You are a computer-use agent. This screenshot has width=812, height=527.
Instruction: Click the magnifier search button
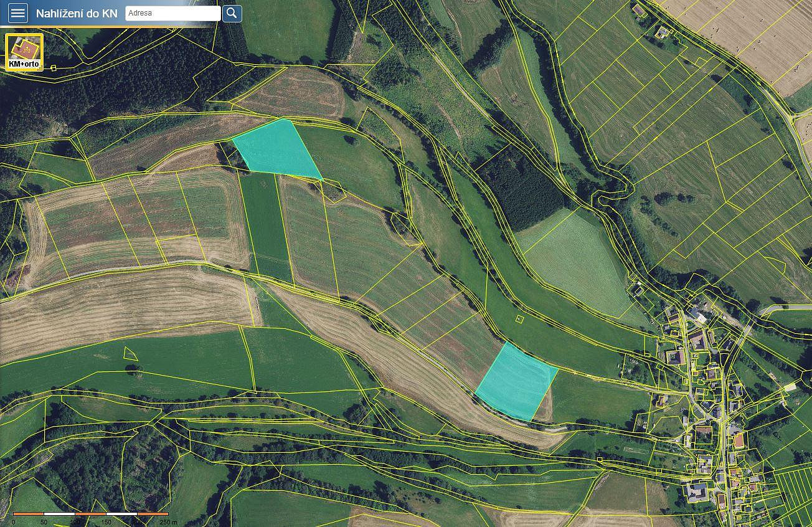point(232,13)
